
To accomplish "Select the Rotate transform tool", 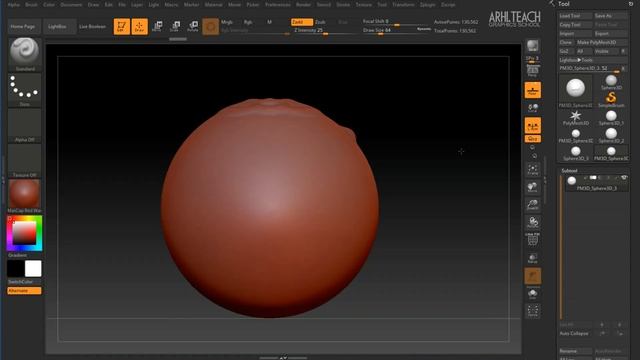I will click(x=193, y=27).
